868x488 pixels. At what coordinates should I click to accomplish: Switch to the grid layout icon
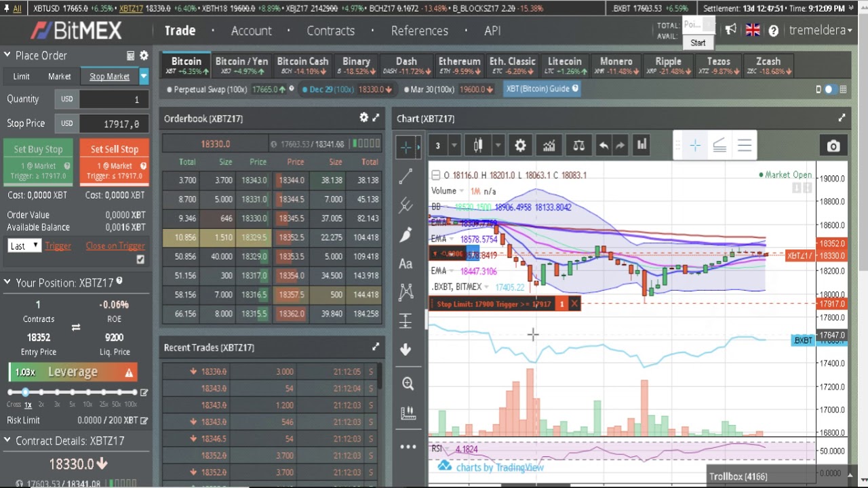(843, 89)
